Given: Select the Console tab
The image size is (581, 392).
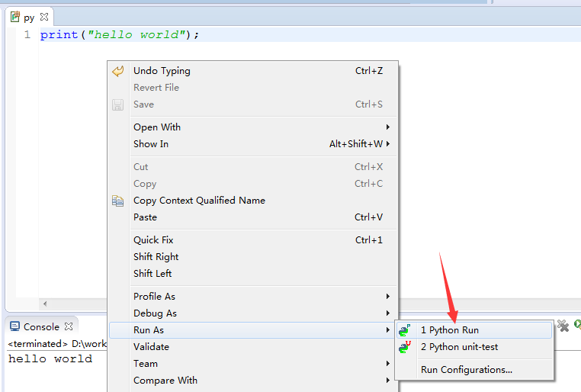Looking at the screenshot, I should [x=41, y=326].
